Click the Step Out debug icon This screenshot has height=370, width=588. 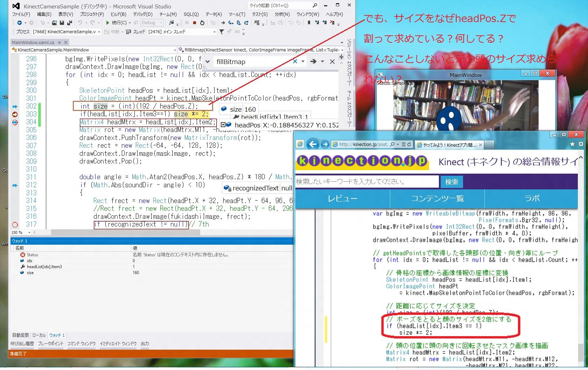pos(246,23)
